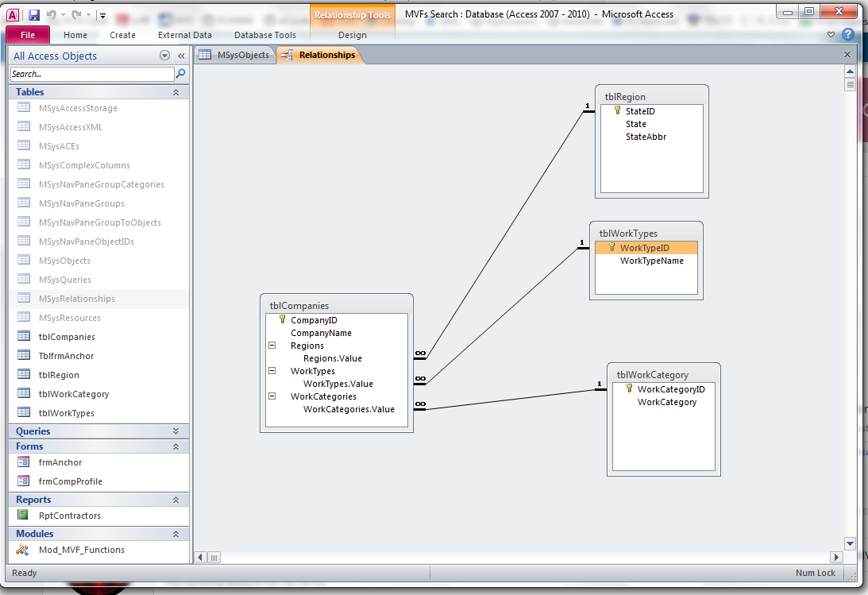The width and height of the screenshot is (868, 595).
Task: Select MSysNavPaneGroupCategories table icon
Action: 24,184
